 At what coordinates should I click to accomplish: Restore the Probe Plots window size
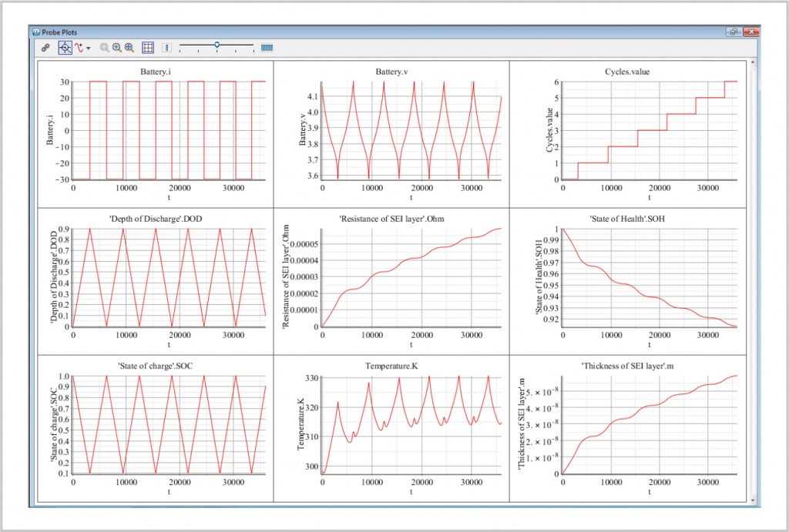[x=734, y=32]
